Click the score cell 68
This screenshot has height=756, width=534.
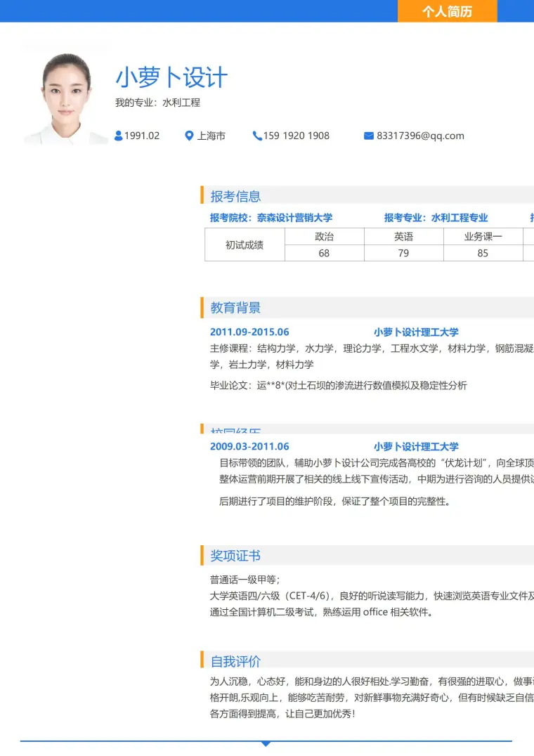coord(325,253)
